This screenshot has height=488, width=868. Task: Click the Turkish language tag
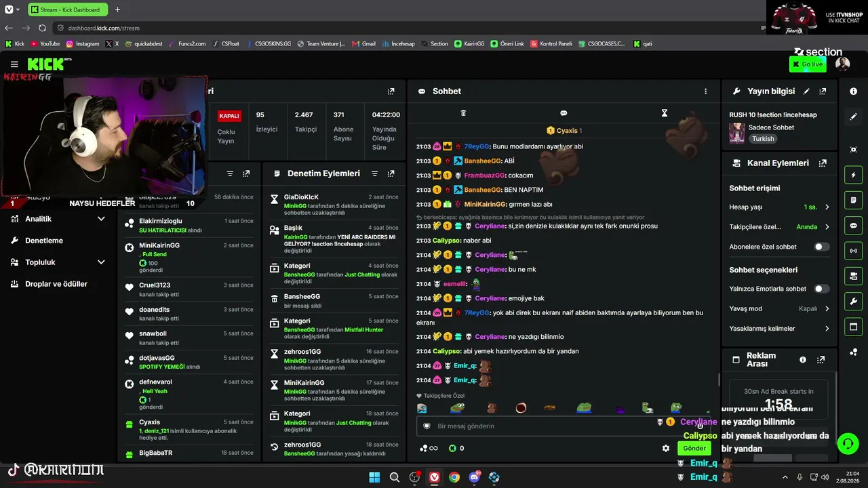763,139
